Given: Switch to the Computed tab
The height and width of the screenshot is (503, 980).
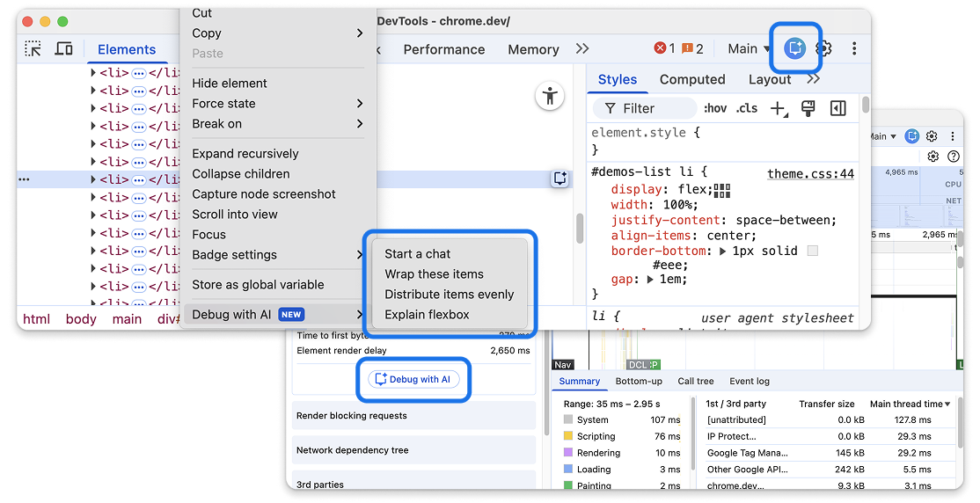Looking at the screenshot, I should 691,79.
